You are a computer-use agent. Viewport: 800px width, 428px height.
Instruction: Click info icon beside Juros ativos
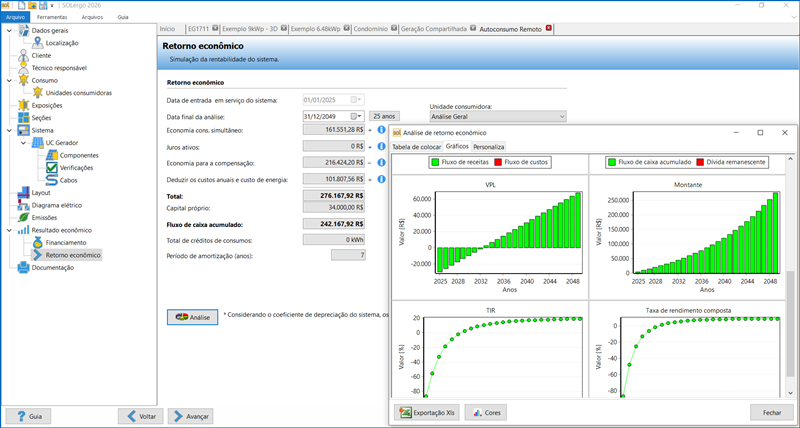381,146
